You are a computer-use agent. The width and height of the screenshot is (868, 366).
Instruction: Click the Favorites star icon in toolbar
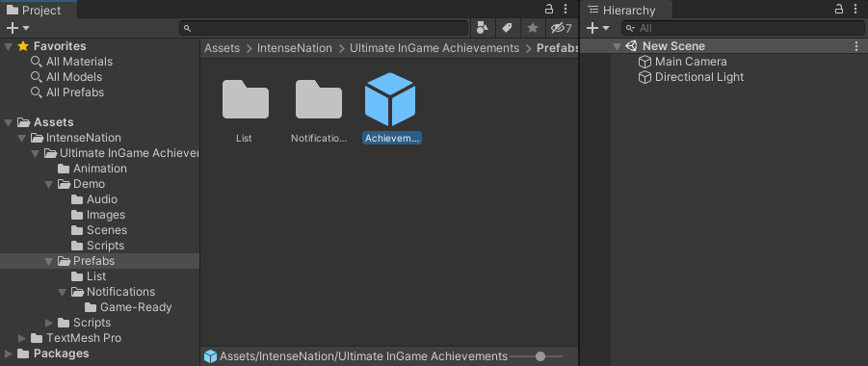click(x=532, y=28)
